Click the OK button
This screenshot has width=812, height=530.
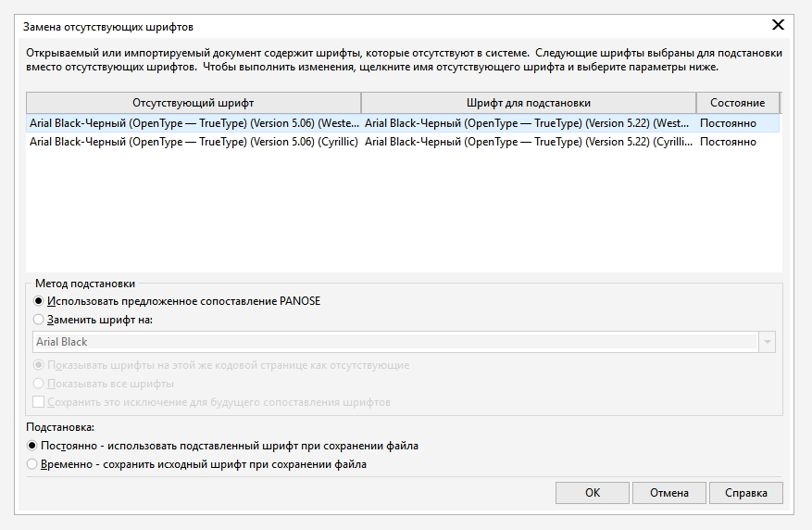593,493
